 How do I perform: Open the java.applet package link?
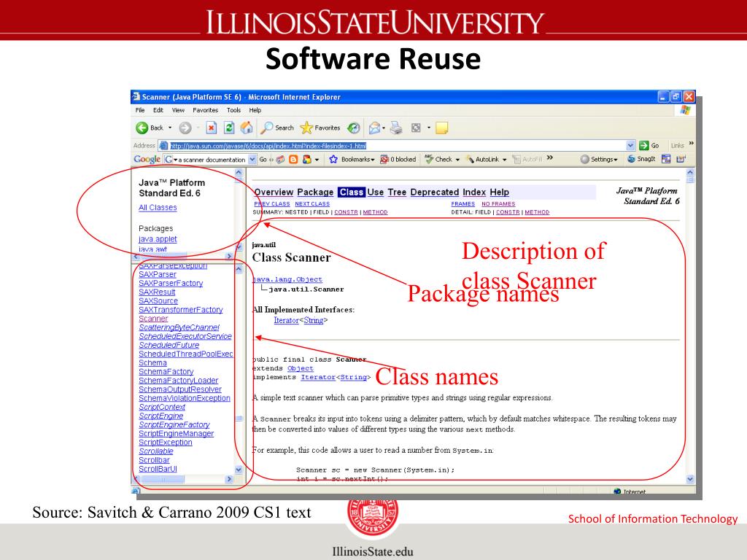pyautogui.click(x=158, y=239)
